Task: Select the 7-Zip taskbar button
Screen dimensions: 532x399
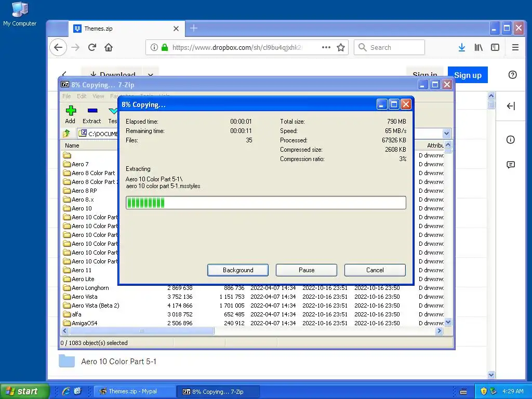Action: [218, 391]
